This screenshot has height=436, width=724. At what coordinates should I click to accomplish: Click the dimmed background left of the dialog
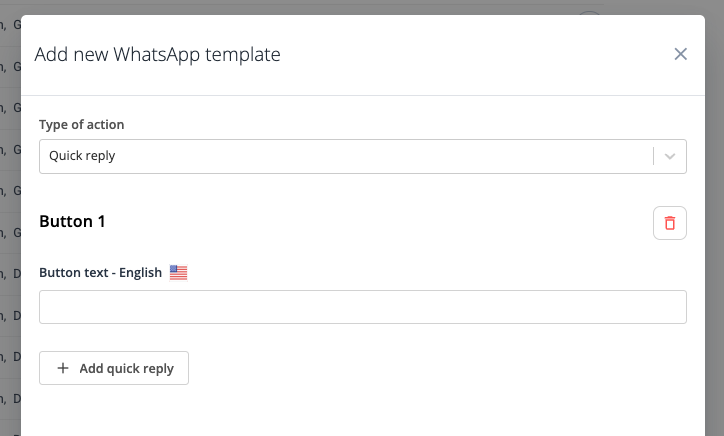(10, 250)
